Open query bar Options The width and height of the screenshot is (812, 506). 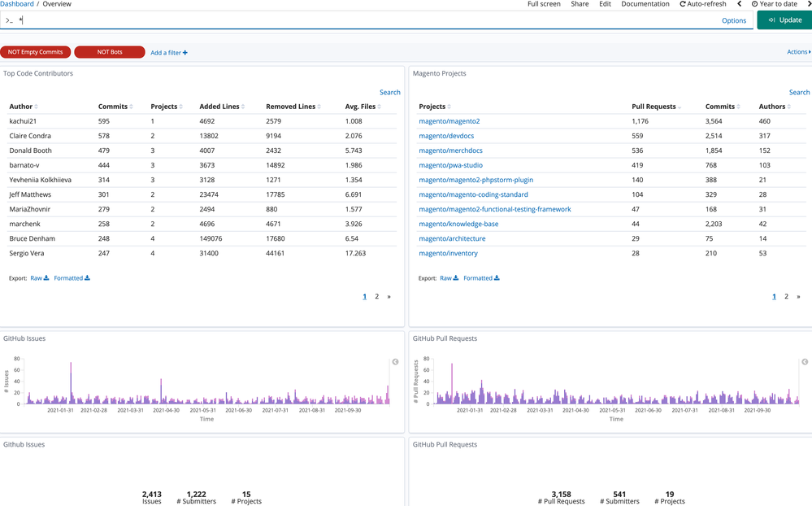pos(733,20)
